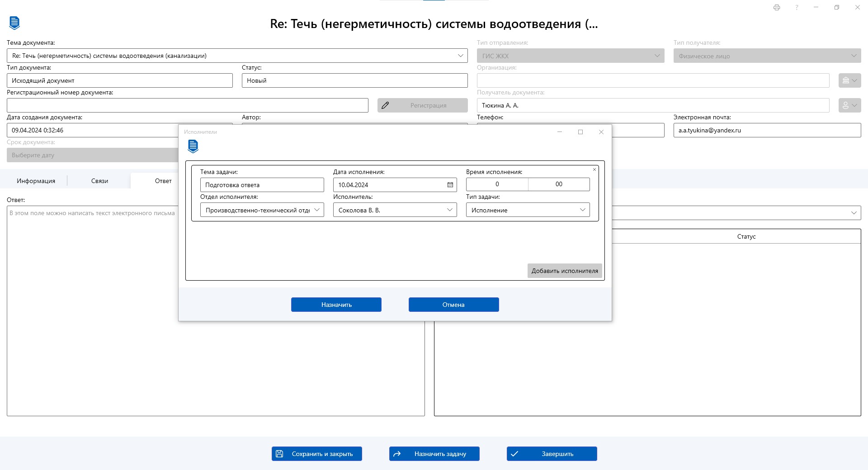Click the document logo in Исполнители dialog

(x=193, y=146)
